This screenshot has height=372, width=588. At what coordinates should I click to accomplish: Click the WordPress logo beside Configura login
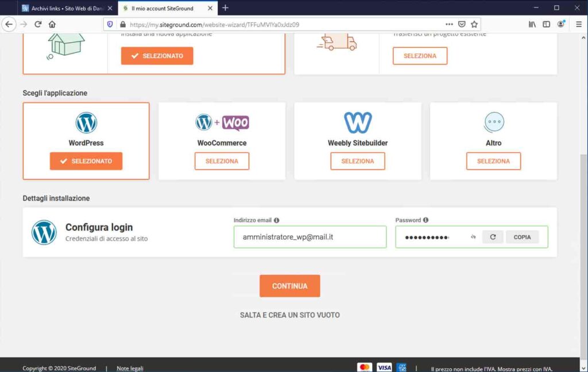[x=44, y=232]
